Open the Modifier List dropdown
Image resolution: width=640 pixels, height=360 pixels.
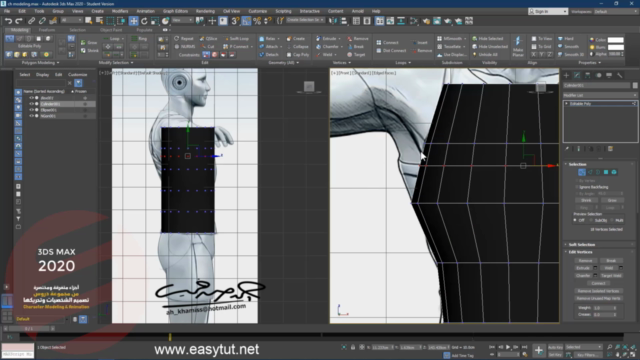click(x=600, y=95)
